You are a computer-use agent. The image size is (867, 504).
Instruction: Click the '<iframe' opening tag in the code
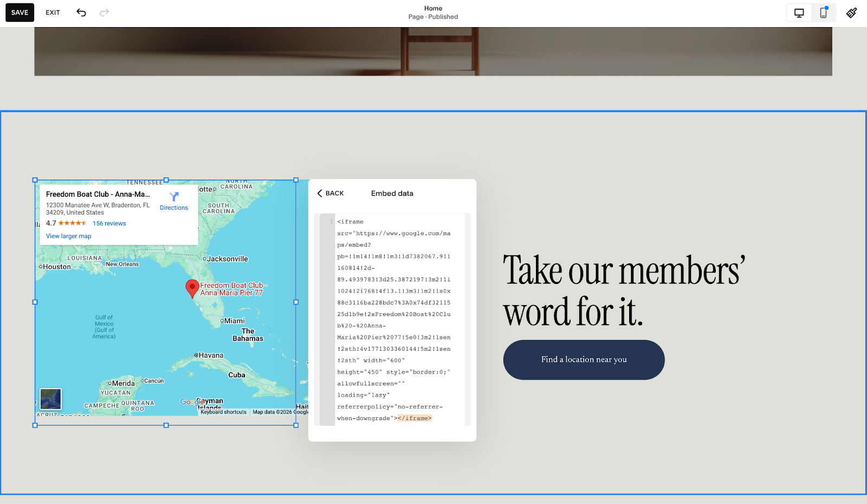click(x=350, y=222)
